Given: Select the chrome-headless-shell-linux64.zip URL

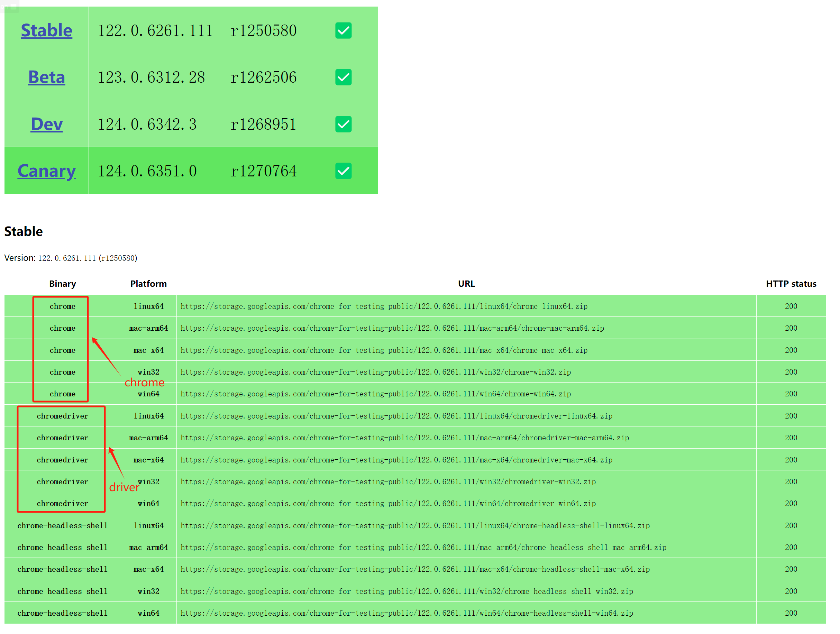Looking at the screenshot, I should pyautogui.click(x=415, y=526).
